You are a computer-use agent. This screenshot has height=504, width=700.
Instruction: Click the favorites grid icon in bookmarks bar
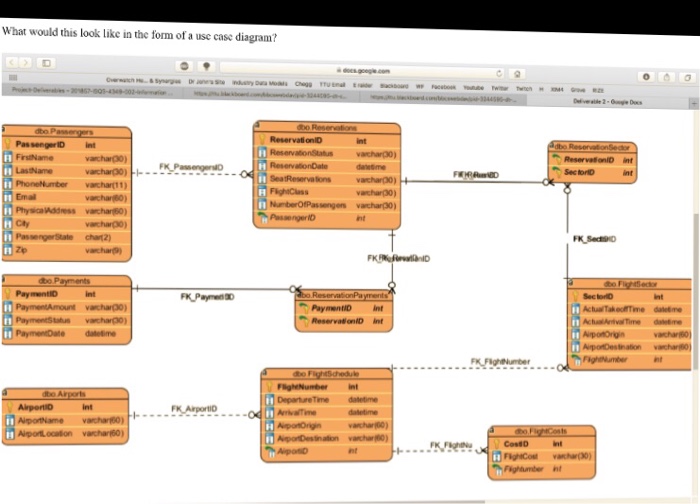tap(13, 77)
